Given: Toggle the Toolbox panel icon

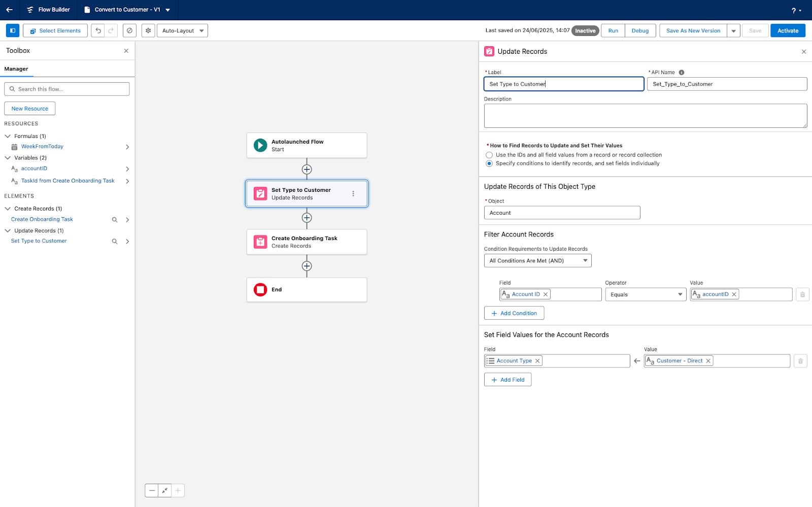Looking at the screenshot, I should pos(13,30).
